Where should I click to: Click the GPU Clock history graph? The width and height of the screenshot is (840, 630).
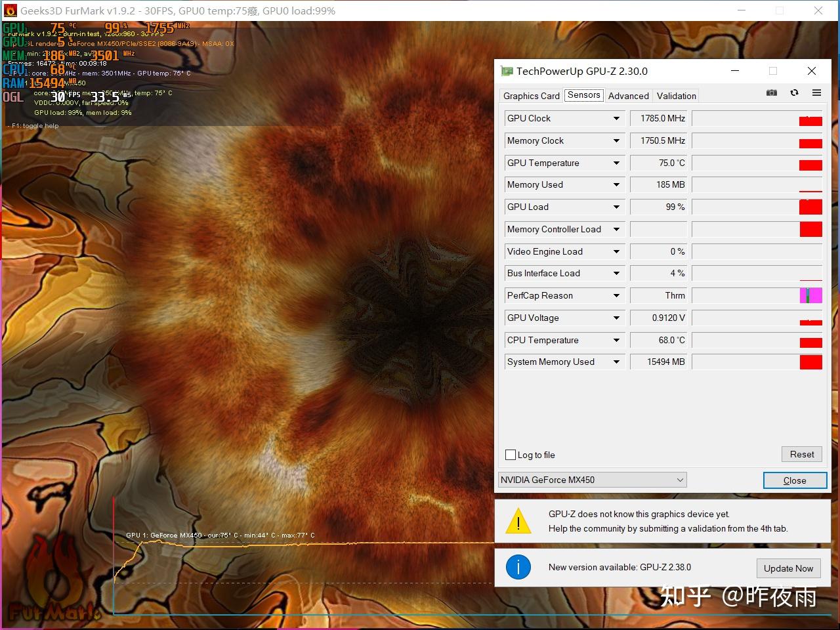tap(757, 118)
